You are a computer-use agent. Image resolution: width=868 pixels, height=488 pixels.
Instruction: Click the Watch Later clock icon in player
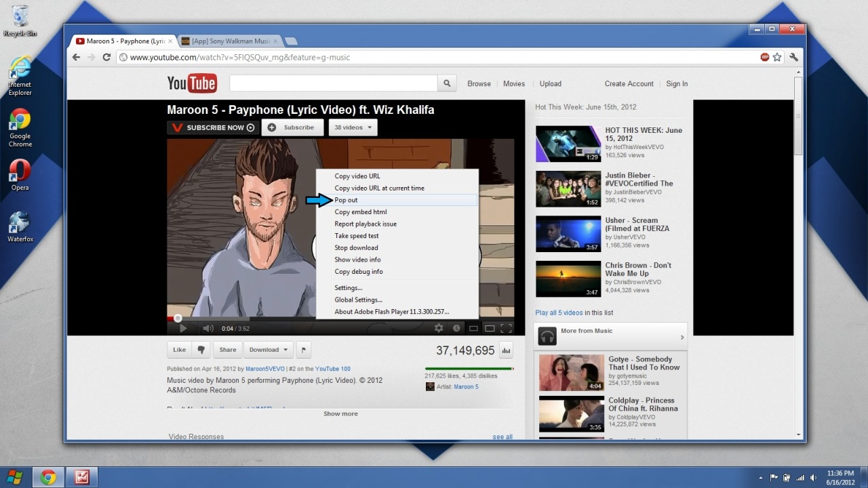tap(456, 328)
